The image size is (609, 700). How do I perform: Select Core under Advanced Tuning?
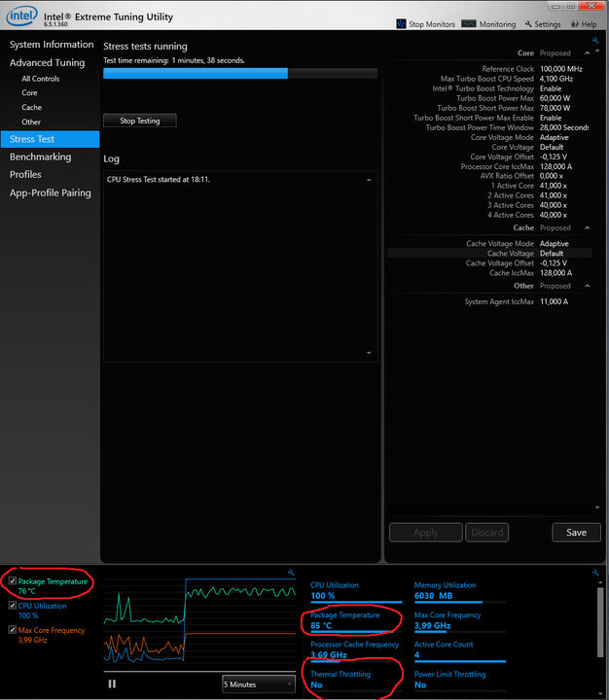[29, 93]
